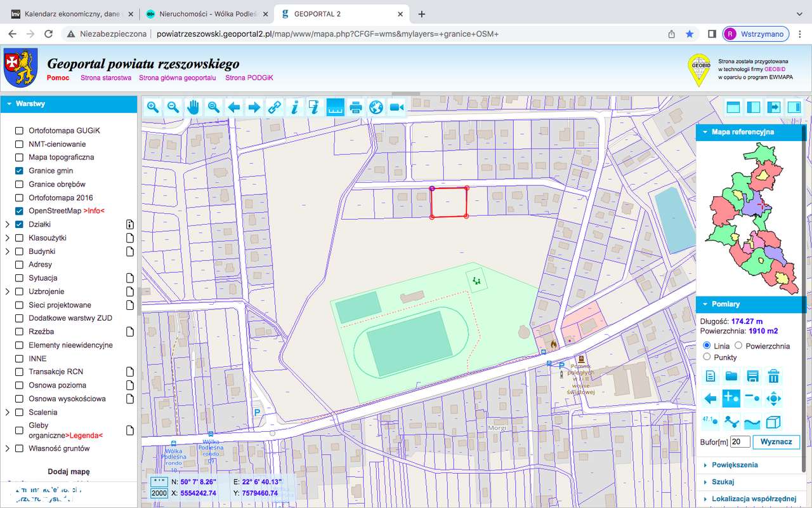Open the globe icon in map toolbar
This screenshot has width=812, height=508.
[376, 107]
